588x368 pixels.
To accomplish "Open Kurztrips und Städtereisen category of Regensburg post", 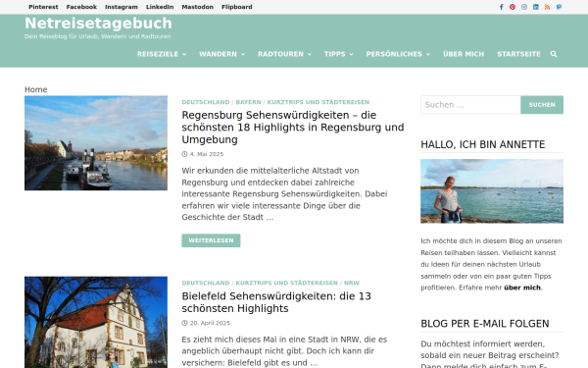I will coord(318,102).
